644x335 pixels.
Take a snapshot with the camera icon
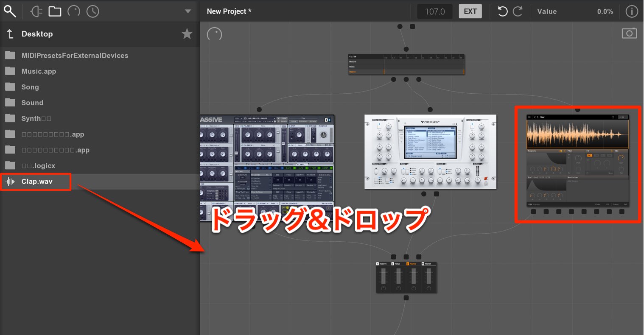[629, 33]
